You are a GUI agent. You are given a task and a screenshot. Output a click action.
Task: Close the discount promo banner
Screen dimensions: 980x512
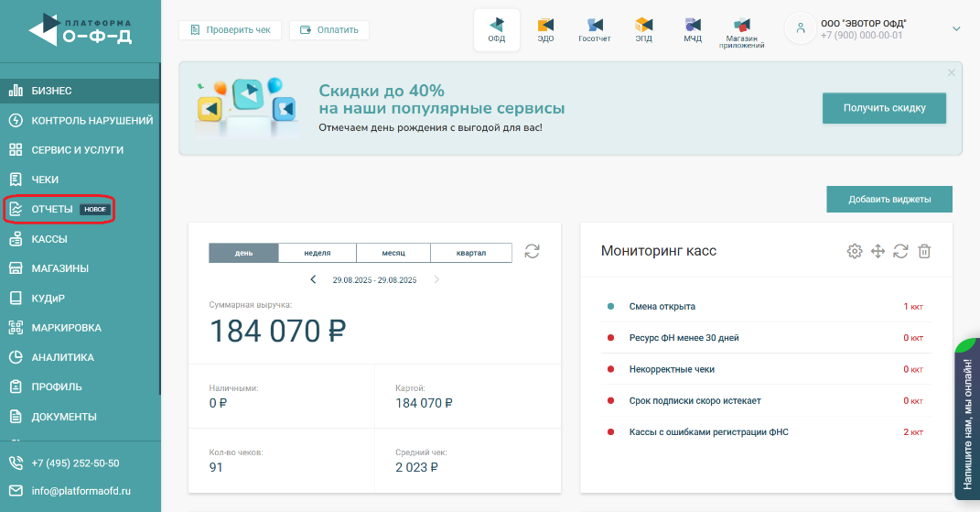pyautogui.click(x=951, y=72)
